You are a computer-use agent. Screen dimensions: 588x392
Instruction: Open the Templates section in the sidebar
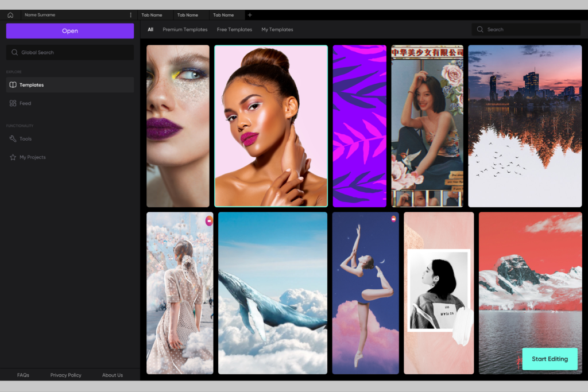point(31,84)
